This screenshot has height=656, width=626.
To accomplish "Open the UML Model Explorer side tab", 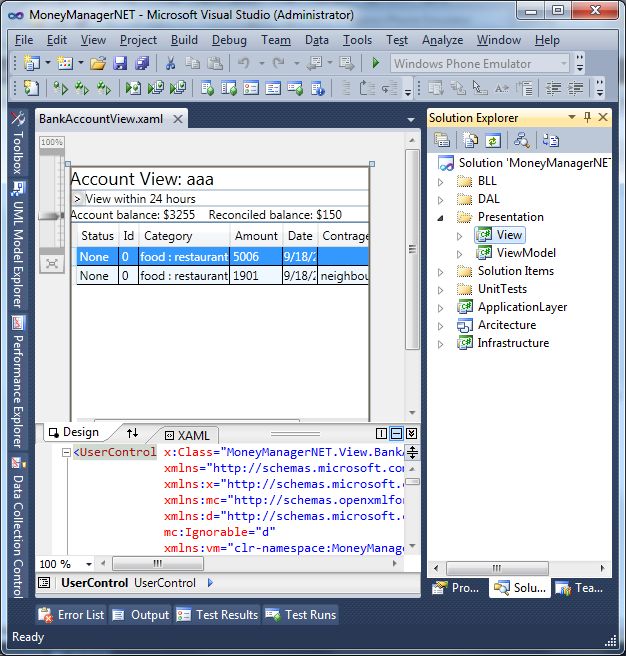I will tap(18, 245).
